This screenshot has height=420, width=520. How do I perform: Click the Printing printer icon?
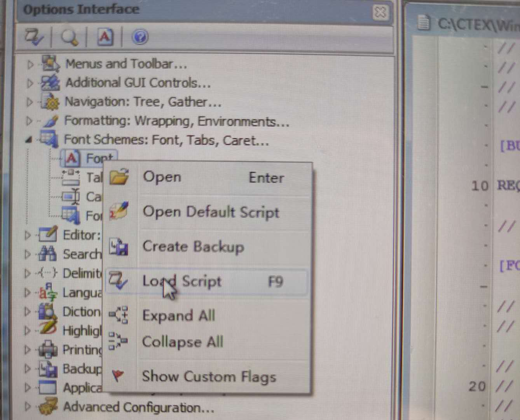pyautogui.click(x=48, y=349)
